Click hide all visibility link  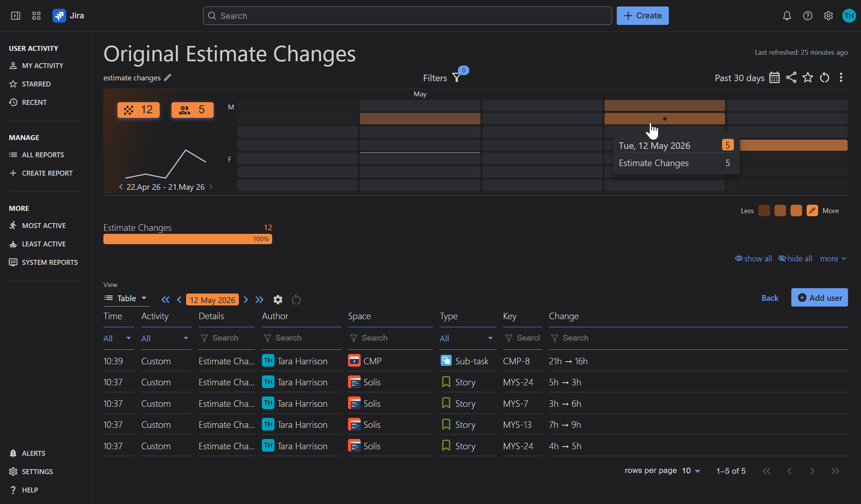795,259
